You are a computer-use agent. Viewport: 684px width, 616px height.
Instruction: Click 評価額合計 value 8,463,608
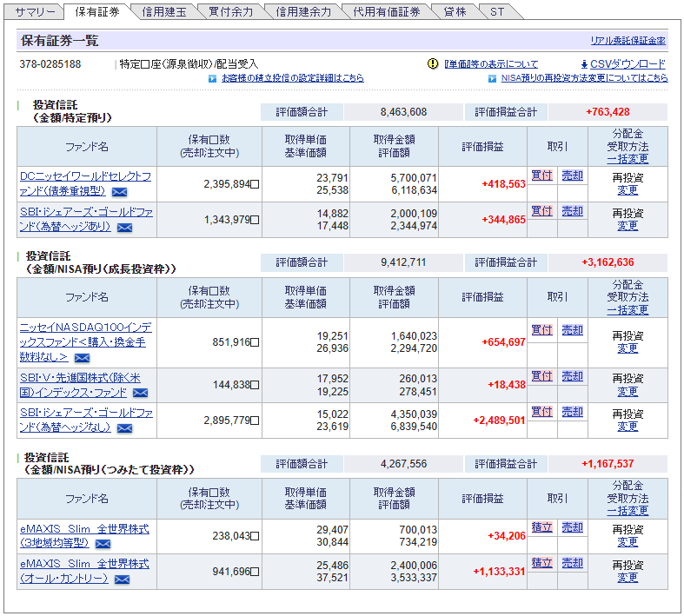point(403,112)
